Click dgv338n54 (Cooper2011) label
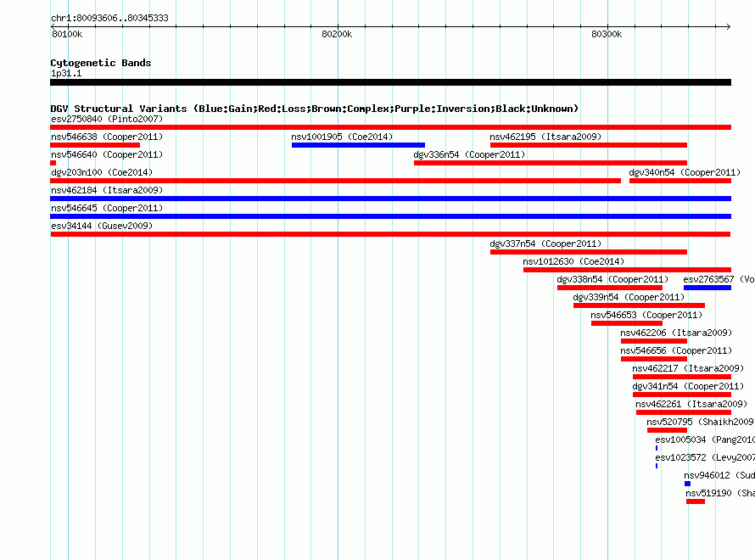The image size is (755, 560). coord(612,279)
